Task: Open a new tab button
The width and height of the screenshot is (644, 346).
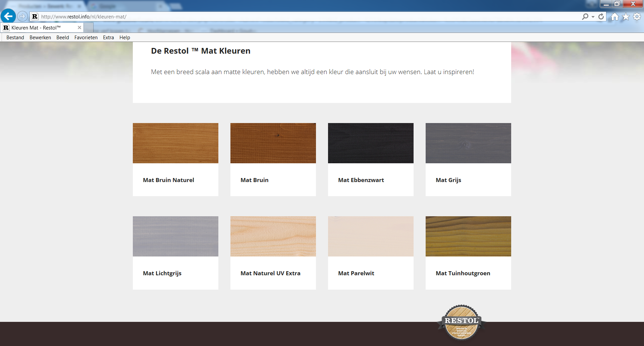Action: click(89, 27)
